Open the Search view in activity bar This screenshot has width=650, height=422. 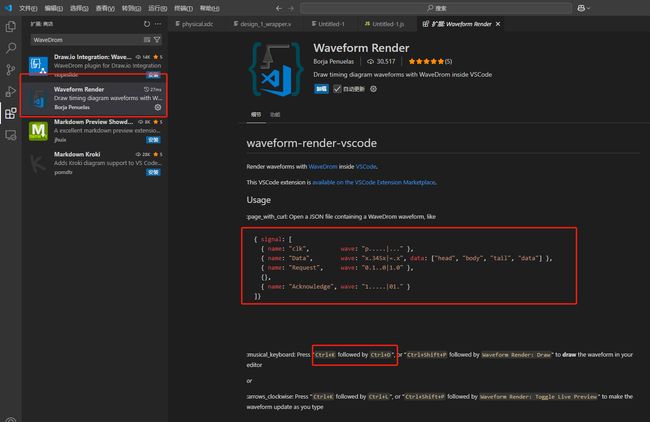tap(11, 48)
